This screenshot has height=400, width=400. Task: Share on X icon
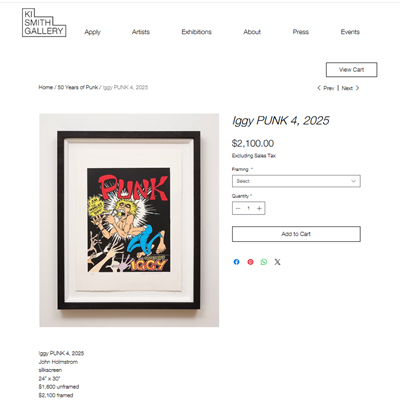[277, 262]
